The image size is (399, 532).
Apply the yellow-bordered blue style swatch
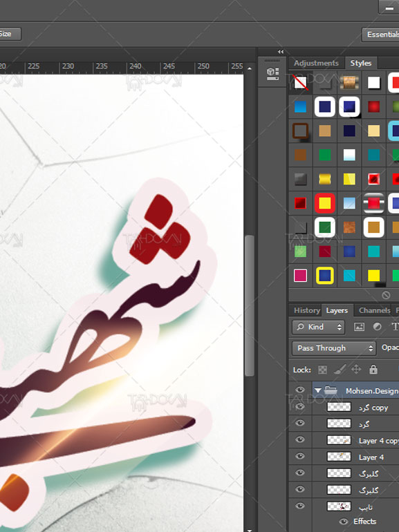[325, 276]
